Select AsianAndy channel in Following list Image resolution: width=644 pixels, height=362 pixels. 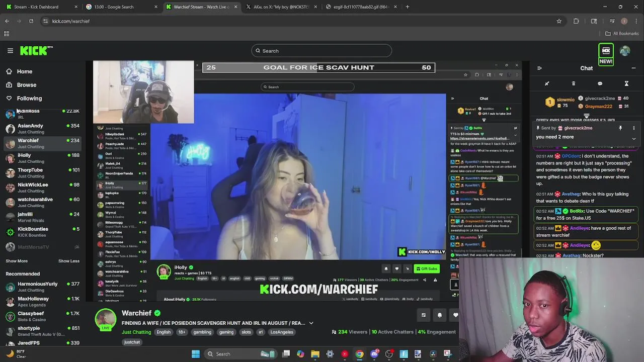pyautogui.click(x=42, y=129)
